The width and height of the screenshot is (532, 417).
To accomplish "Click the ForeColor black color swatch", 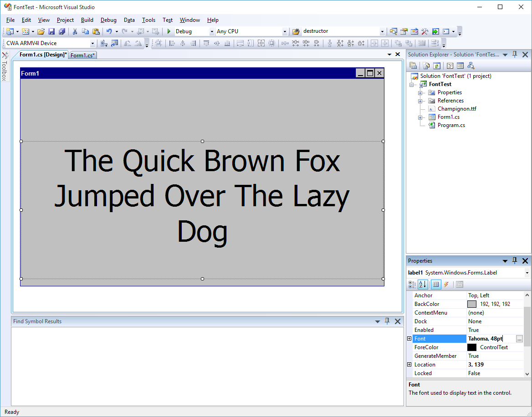I will (472, 347).
